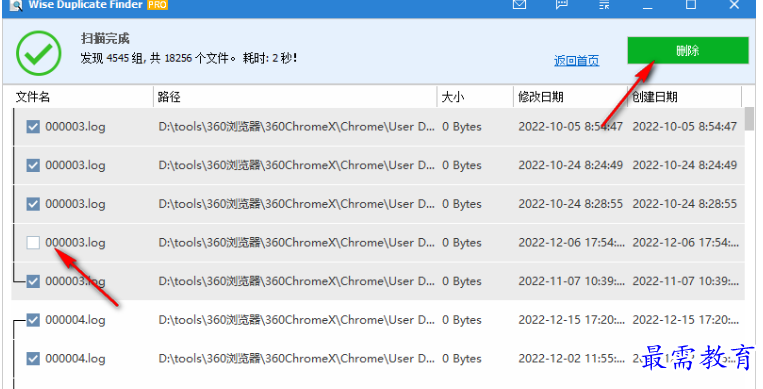Uncheck 000003.log modified 2022-11-07 10:39

click(33, 281)
